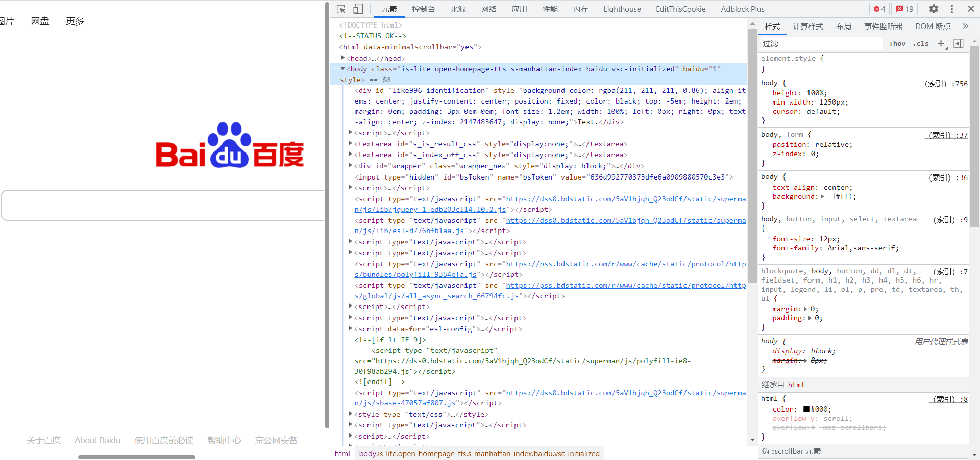
Task: Open the issues badge showing 19
Action: pyautogui.click(x=905, y=9)
